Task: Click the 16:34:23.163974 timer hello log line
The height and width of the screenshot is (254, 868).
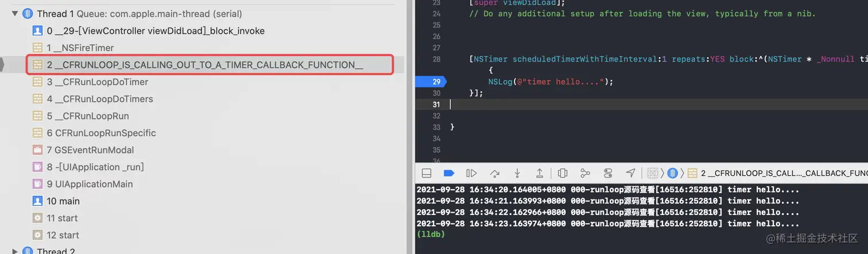Action: pyautogui.click(x=607, y=224)
